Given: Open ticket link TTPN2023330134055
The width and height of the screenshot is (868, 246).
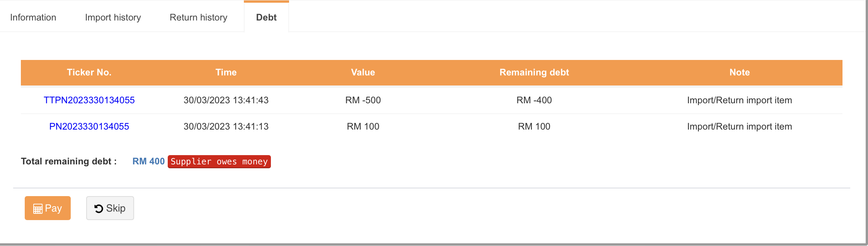Looking at the screenshot, I should click(89, 100).
